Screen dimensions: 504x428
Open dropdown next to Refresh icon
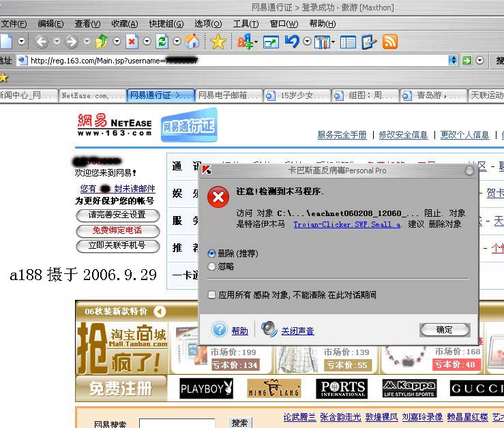tap(177, 41)
